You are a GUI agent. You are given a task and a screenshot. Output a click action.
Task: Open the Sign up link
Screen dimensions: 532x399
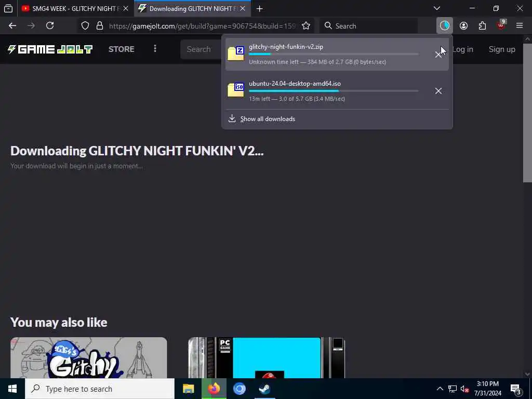click(x=502, y=49)
